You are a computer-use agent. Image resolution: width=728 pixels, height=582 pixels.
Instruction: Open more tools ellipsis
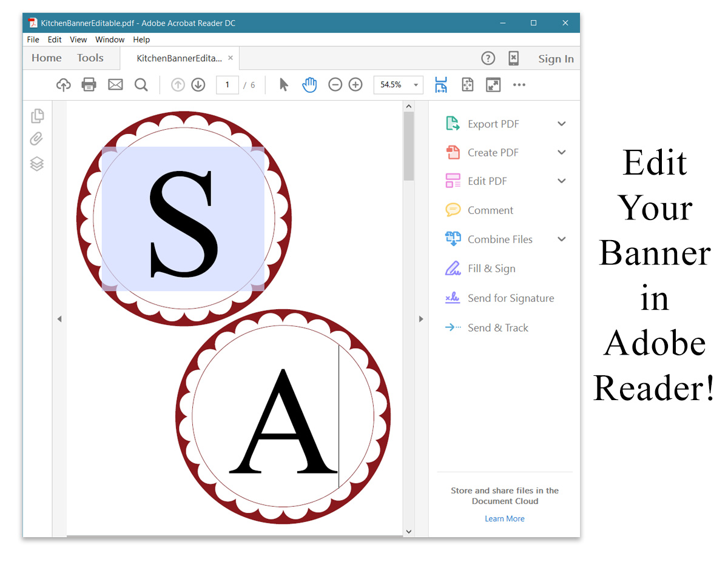pyautogui.click(x=519, y=85)
